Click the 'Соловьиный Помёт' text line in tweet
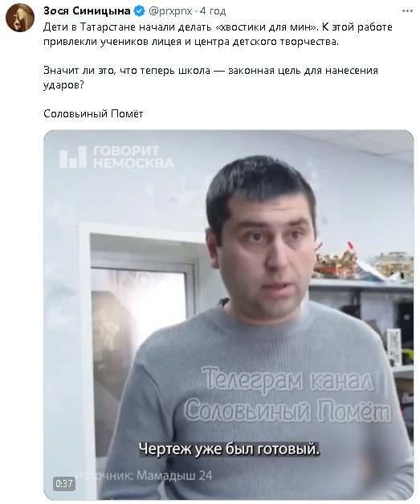 pyautogui.click(x=93, y=114)
